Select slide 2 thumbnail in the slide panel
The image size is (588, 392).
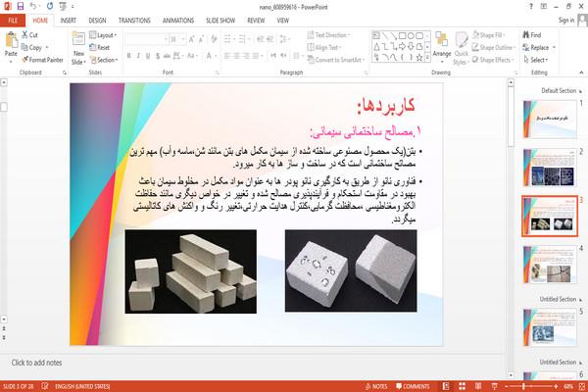pos(550,168)
